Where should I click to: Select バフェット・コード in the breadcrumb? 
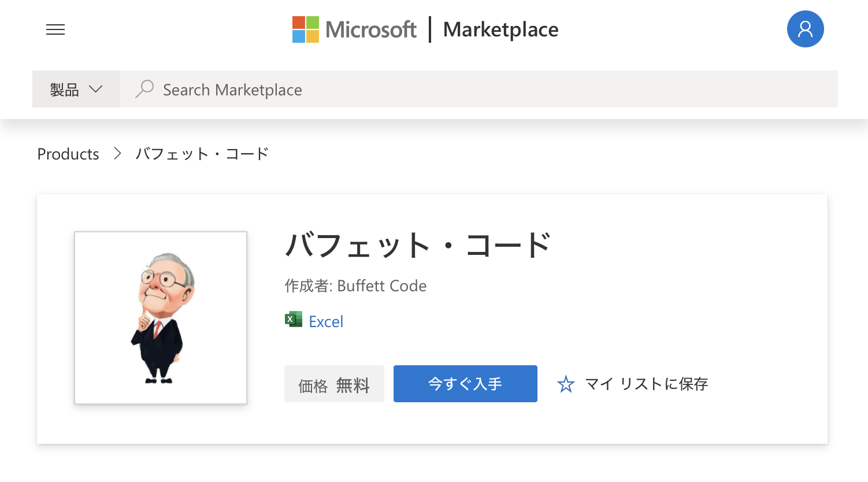(x=202, y=153)
